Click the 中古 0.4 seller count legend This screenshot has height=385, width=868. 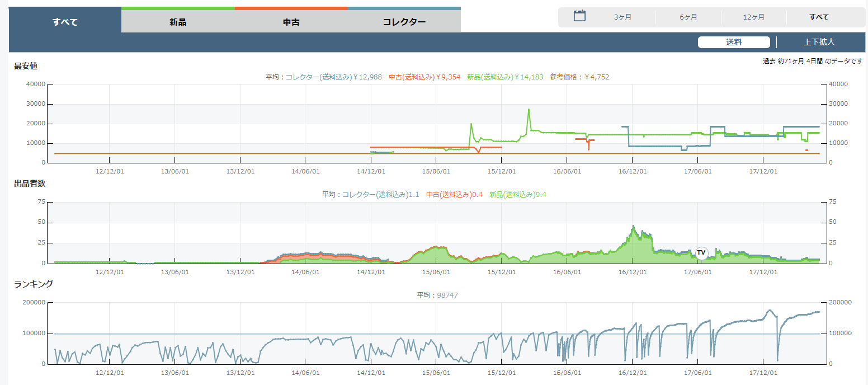click(454, 195)
